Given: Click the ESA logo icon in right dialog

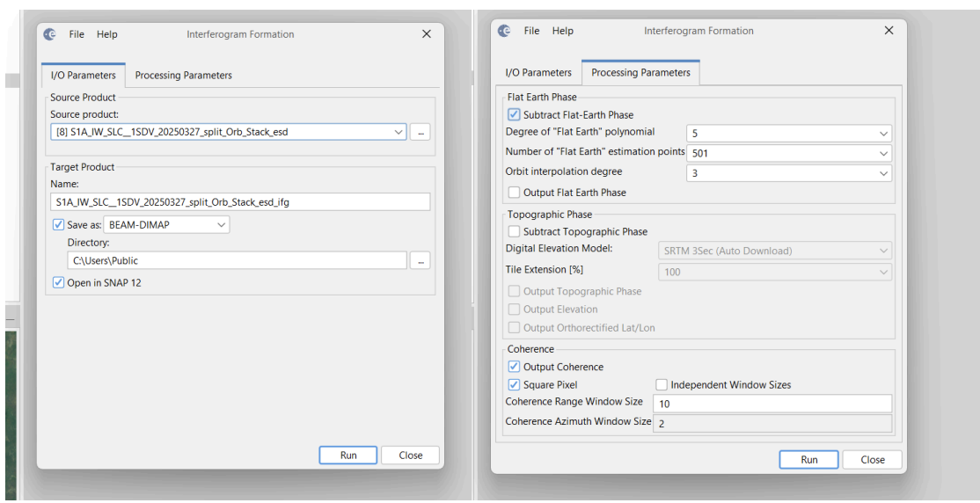Looking at the screenshot, I should 504,31.
